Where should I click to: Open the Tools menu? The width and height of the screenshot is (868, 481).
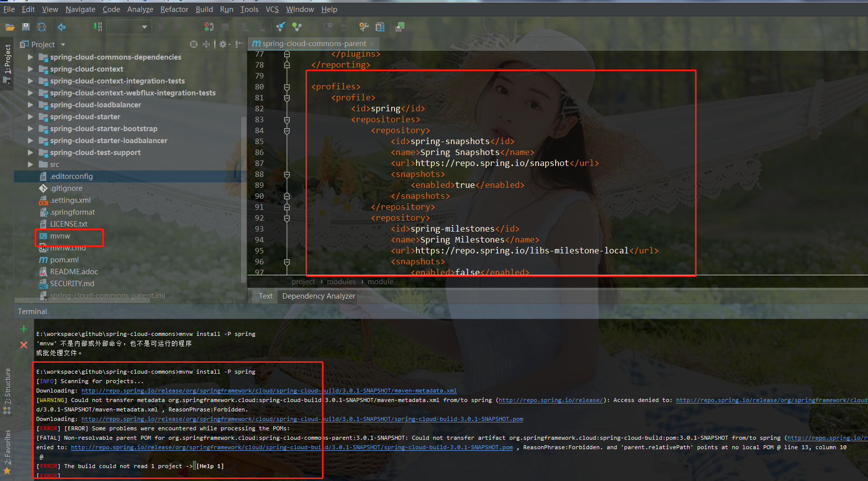click(249, 9)
